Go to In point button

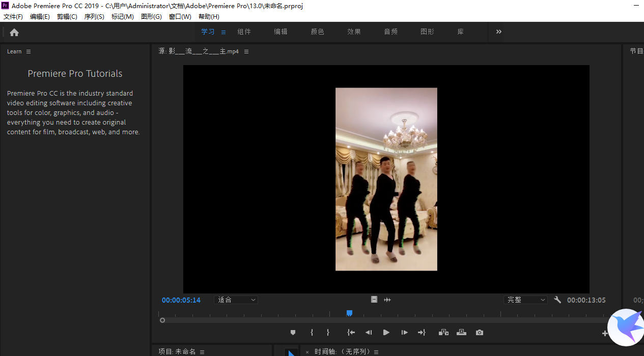(x=351, y=333)
